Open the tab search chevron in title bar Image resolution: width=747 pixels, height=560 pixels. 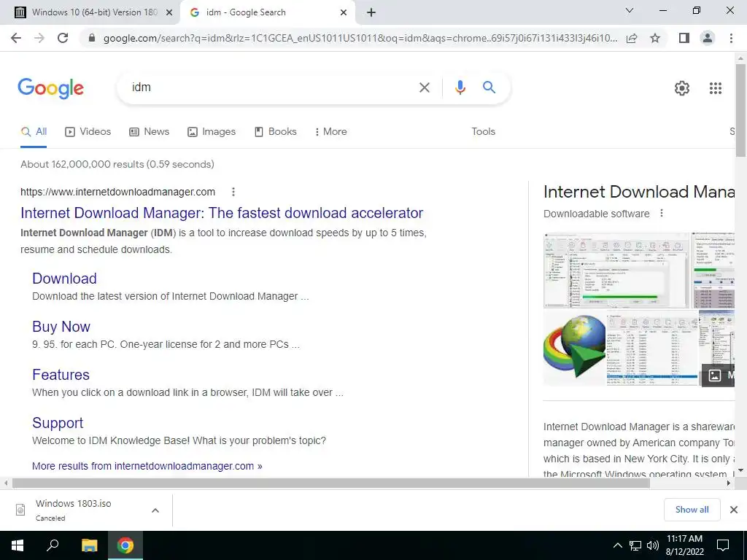click(x=630, y=10)
